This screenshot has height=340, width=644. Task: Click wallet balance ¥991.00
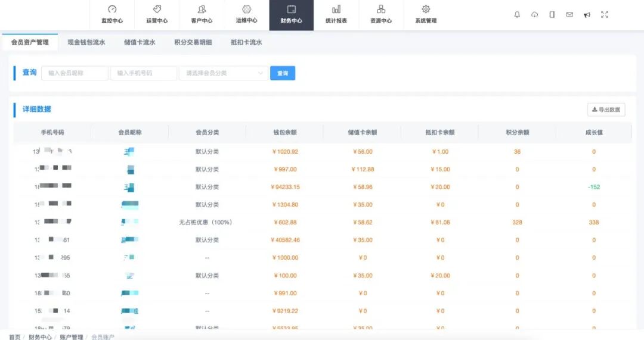click(285, 293)
